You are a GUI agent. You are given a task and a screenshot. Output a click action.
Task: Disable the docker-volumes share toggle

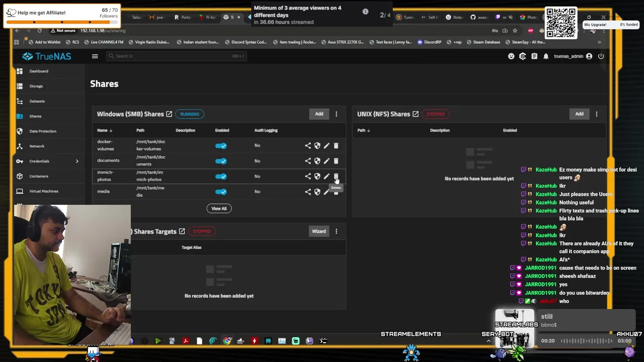(221, 146)
